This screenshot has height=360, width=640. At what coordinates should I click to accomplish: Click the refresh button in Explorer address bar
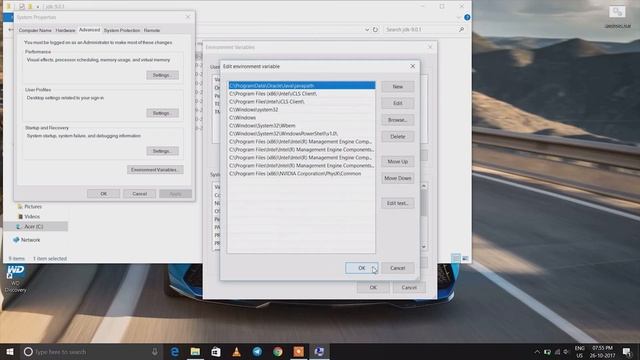[375, 29]
